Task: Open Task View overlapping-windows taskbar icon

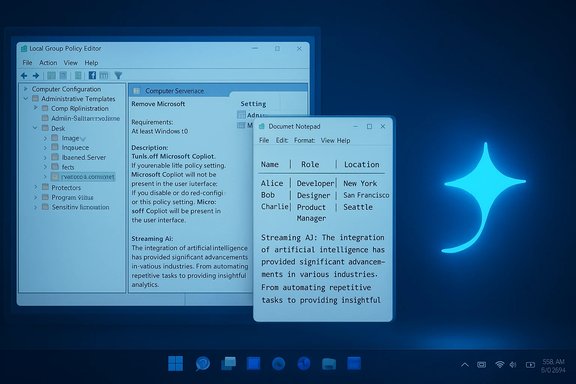Action: point(228,363)
